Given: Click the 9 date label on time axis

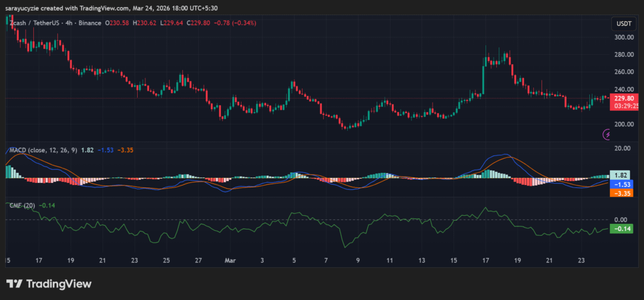Looking at the screenshot, I should coord(358,259).
